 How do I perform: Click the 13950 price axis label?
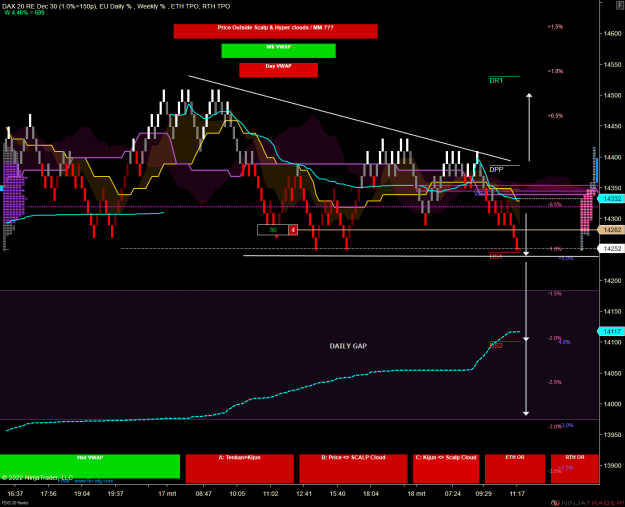point(613,435)
